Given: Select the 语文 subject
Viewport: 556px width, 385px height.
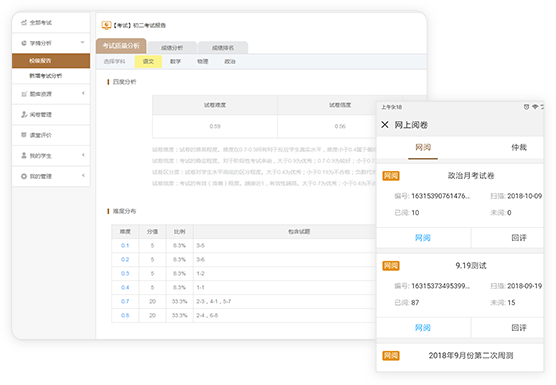Looking at the screenshot, I should click(148, 61).
